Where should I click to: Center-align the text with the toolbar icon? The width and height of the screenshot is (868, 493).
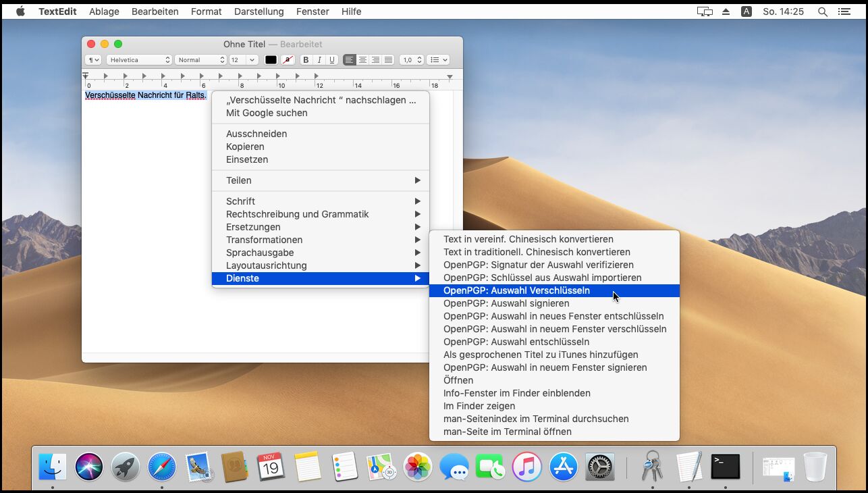point(362,60)
